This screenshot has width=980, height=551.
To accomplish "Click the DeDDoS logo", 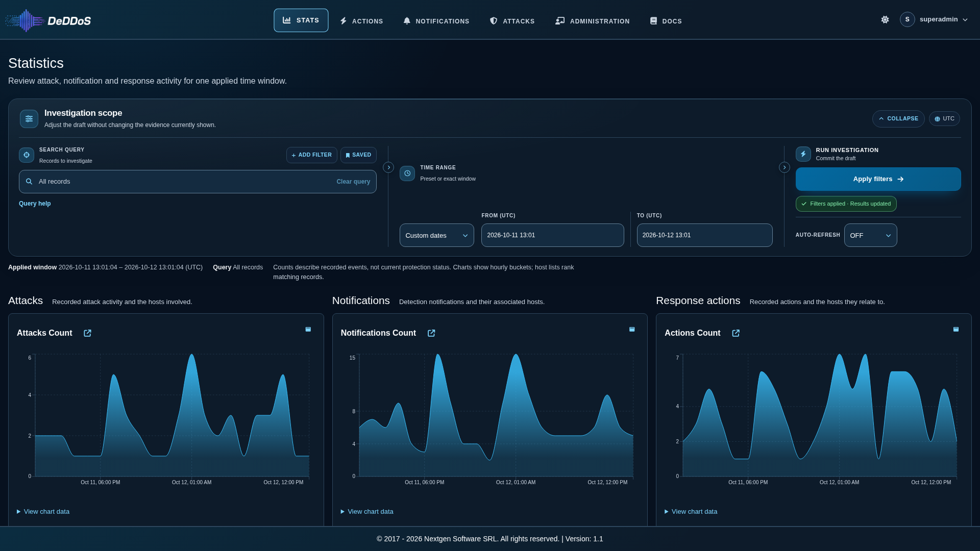I will (48, 20).
